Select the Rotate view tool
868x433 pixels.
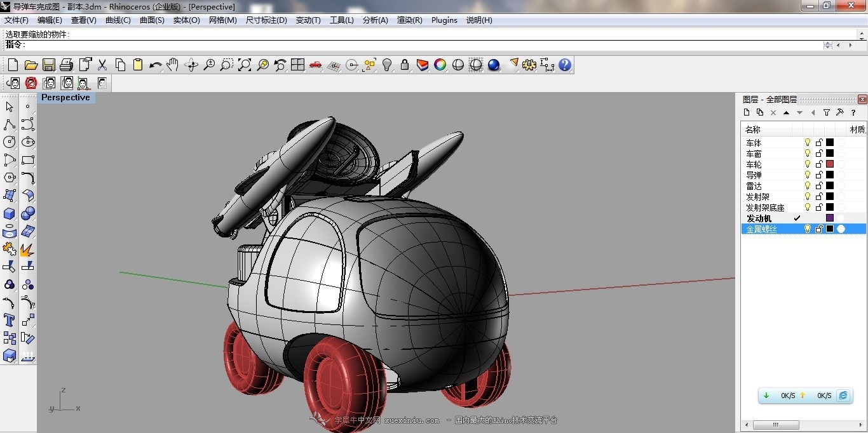tap(191, 65)
